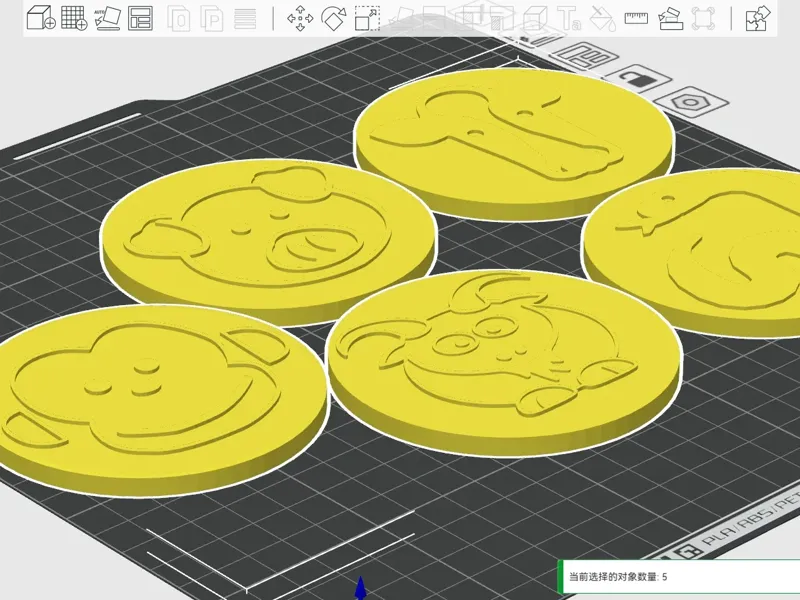Select the puppy with bow coaster model
800x600 pixels.
(x=504, y=363)
